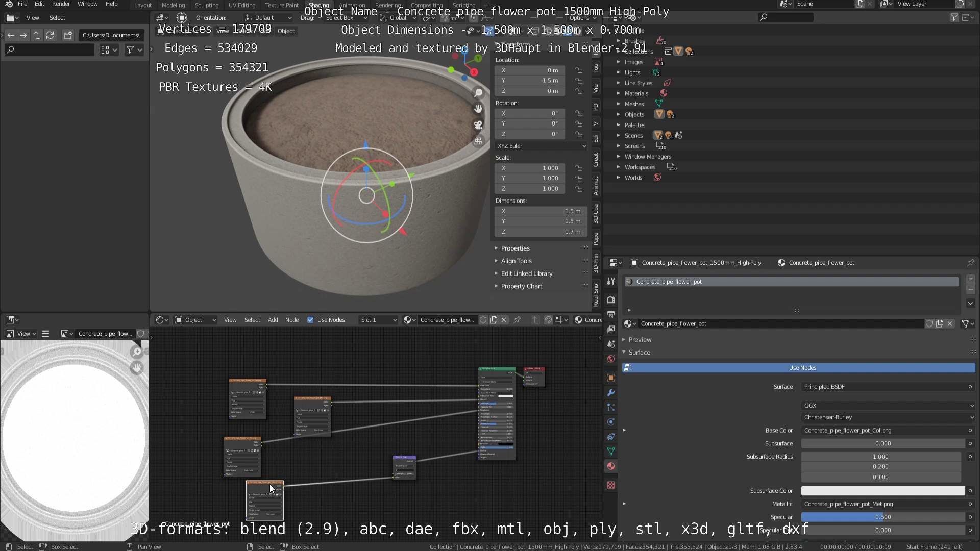Viewport: 980px width, 551px height.
Task: Click the file browser search field
Action: coord(49,50)
